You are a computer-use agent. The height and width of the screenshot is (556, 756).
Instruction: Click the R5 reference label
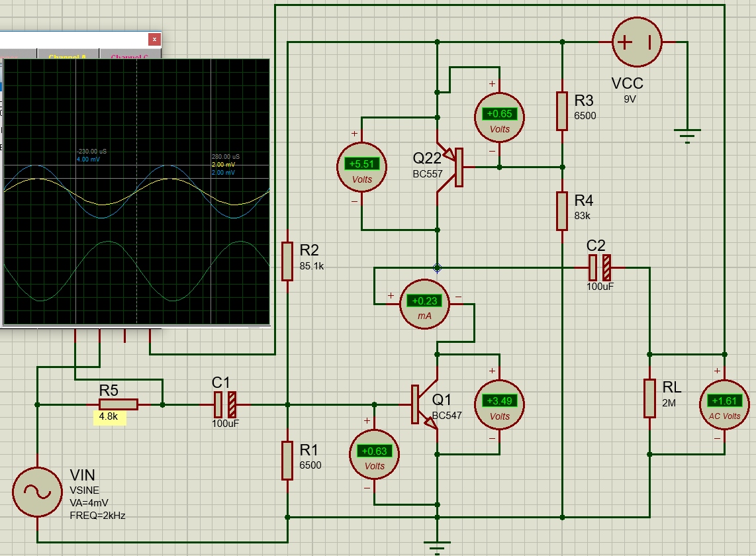109,390
